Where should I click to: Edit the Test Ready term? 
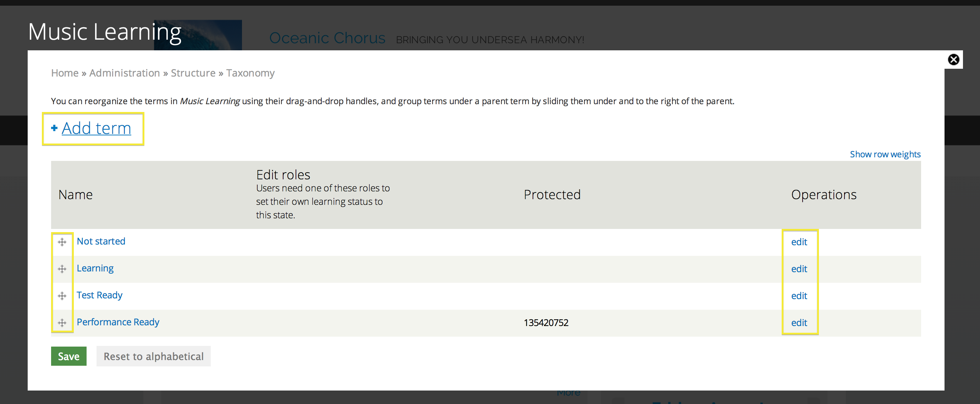click(799, 296)
